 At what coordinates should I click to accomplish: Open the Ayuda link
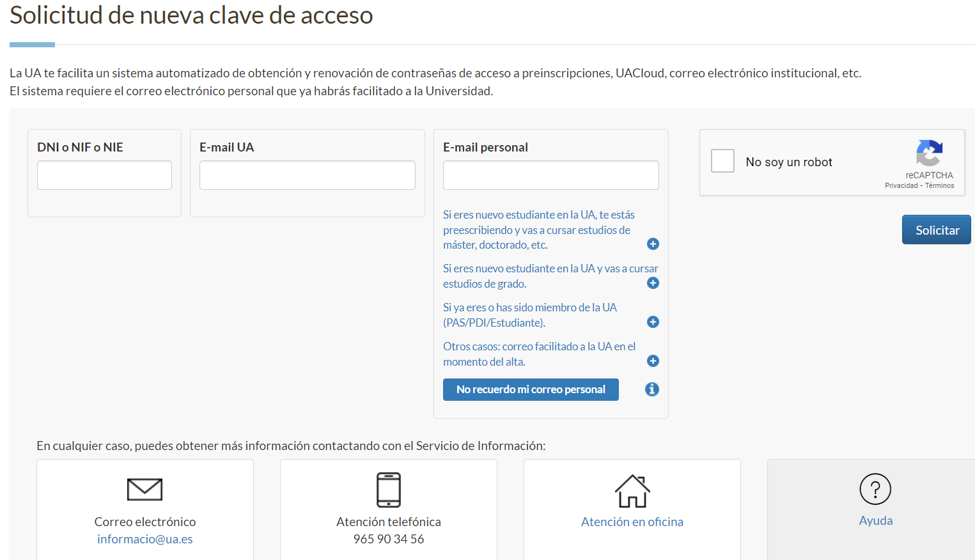coord(875,520)
